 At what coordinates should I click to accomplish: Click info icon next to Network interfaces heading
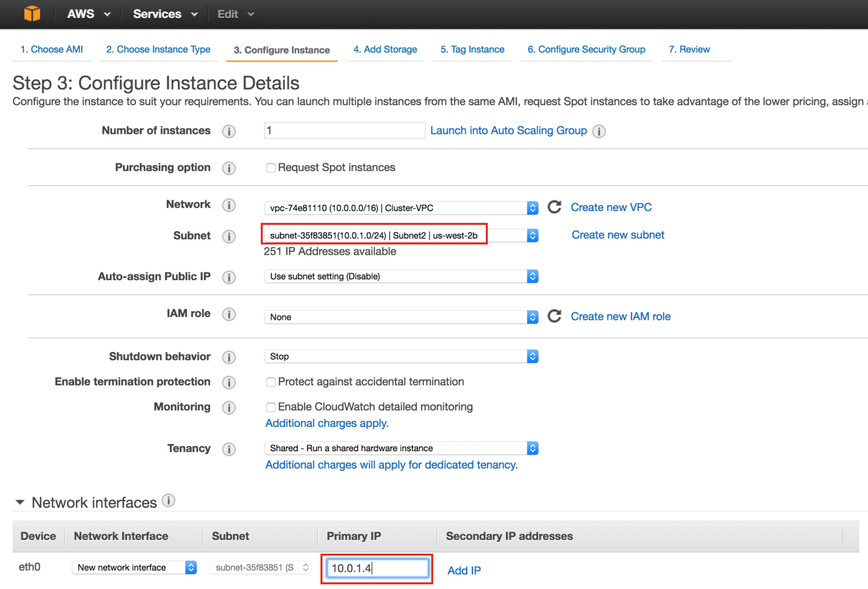tap(168, 500)
